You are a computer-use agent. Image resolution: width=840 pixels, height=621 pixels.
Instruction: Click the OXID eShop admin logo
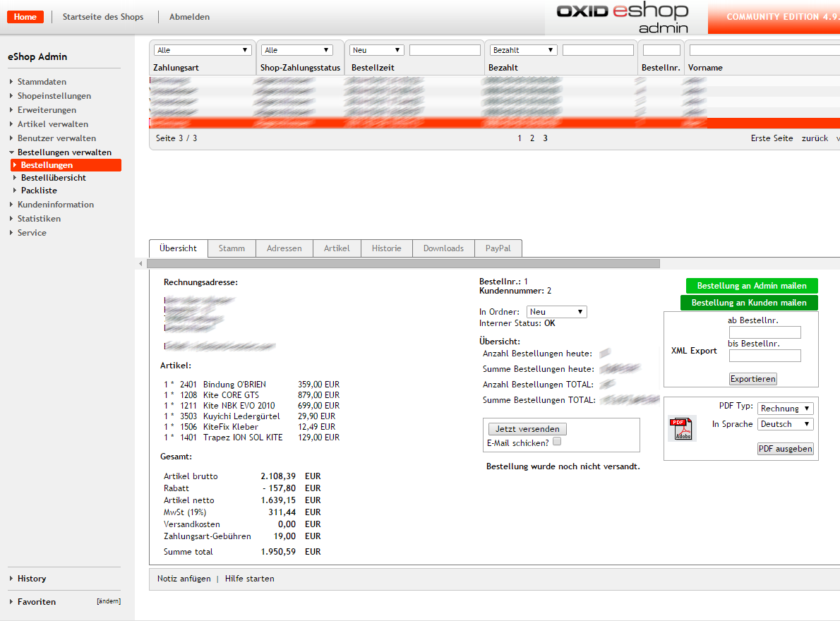[x=623, y=18]
